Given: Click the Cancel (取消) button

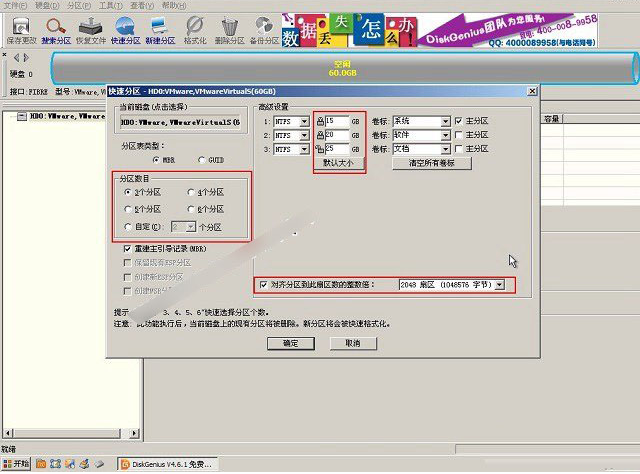Looking at the screenshot, I should [353, 343].
